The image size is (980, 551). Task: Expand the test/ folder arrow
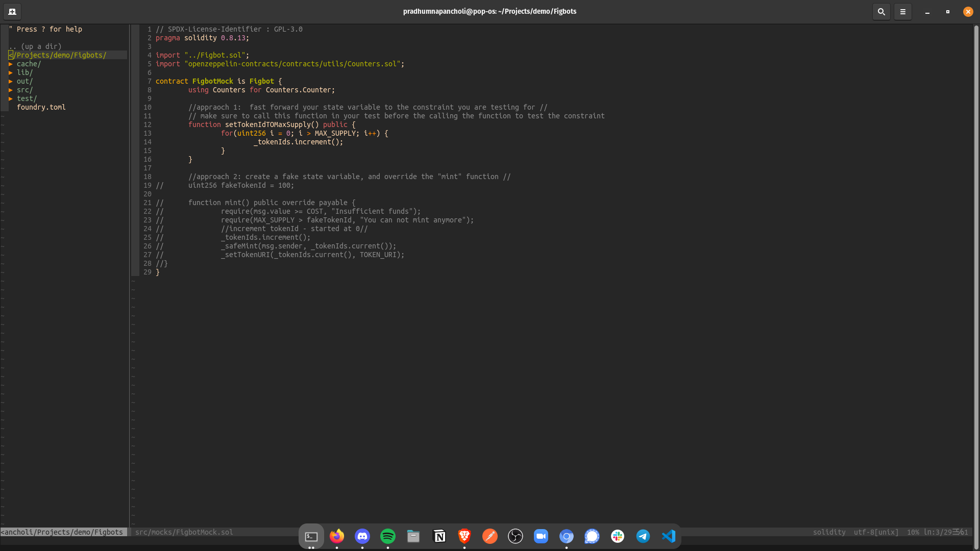pos(11,98)
